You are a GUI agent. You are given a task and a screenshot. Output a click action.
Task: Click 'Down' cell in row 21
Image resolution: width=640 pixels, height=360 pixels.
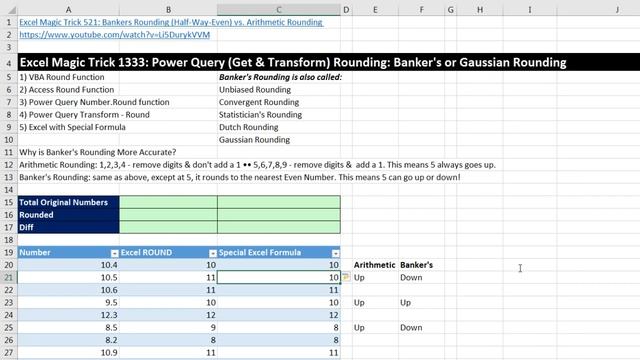click(422, 278)
